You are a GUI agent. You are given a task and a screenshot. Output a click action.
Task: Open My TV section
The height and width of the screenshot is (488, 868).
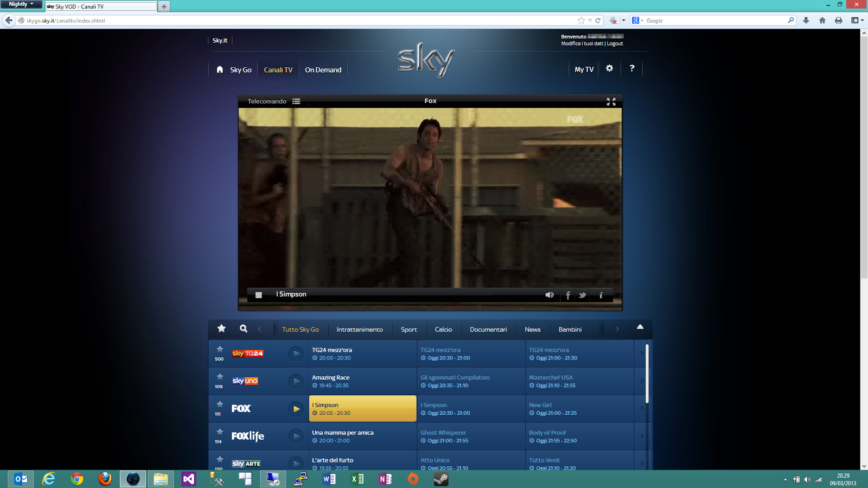pos(584,69)
